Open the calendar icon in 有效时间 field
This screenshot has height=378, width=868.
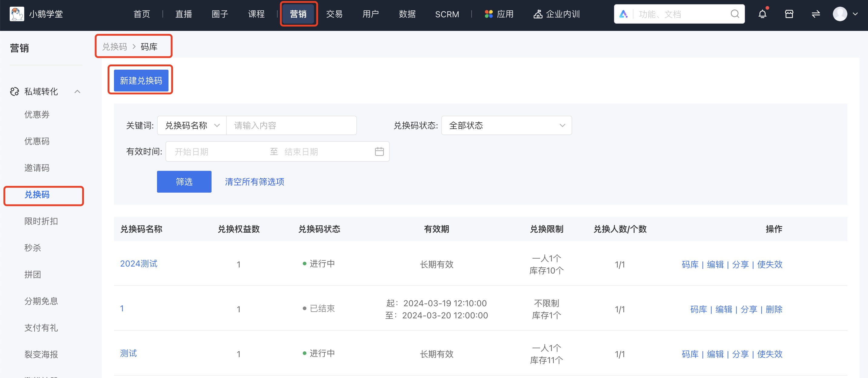(x=379, y=151)
